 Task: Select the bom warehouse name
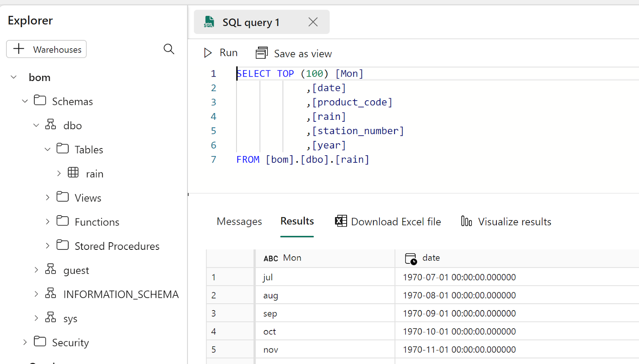(x=40, y=77)
